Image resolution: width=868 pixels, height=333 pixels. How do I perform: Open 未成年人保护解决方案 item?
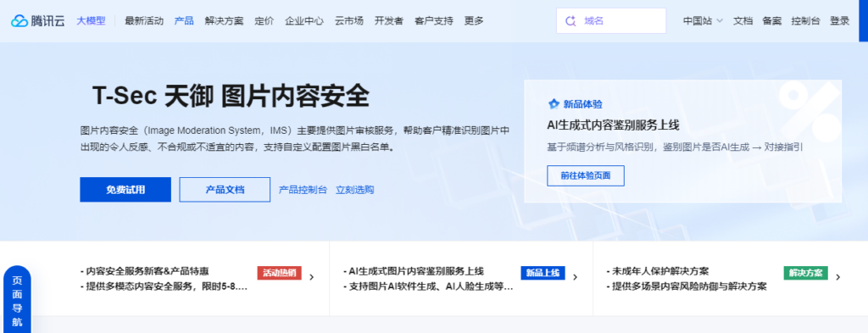[658, 271]
